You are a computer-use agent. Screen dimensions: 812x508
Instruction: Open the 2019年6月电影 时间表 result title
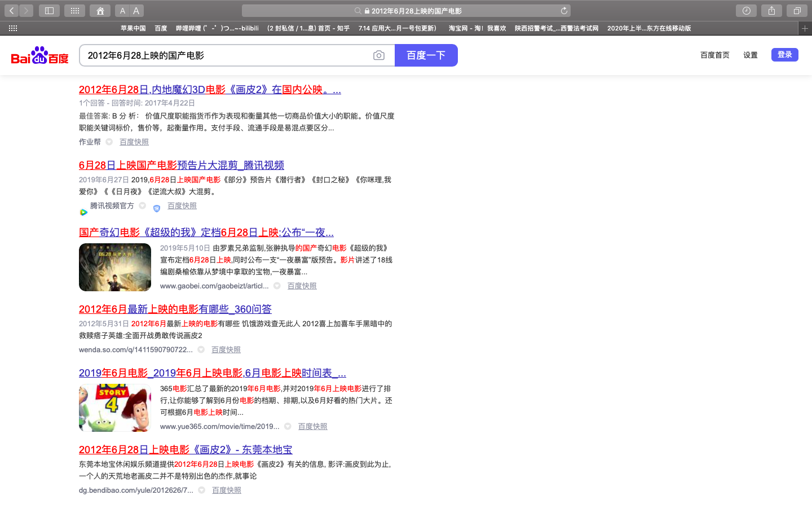pyautogui.click(x=213, y=373)
